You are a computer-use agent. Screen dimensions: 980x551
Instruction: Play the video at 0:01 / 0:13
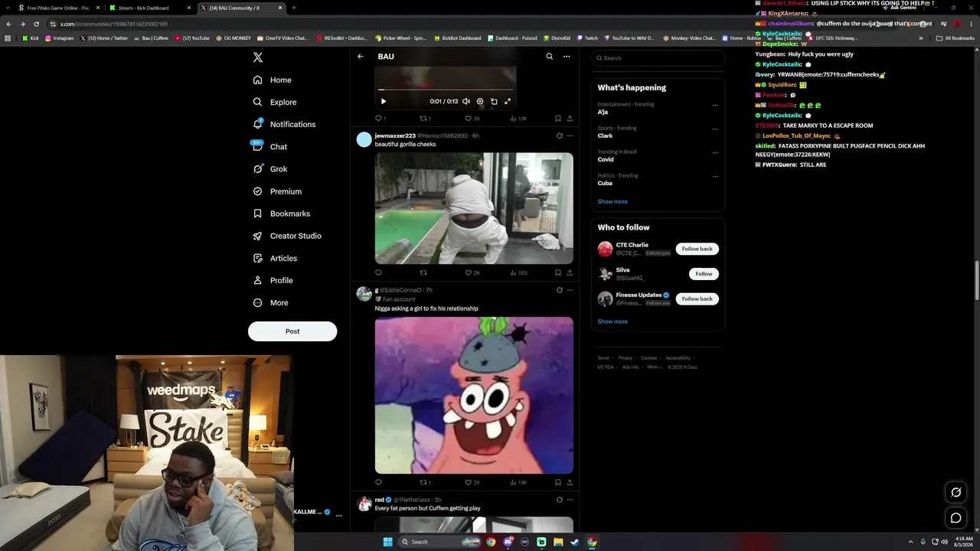tap(384, 101)
